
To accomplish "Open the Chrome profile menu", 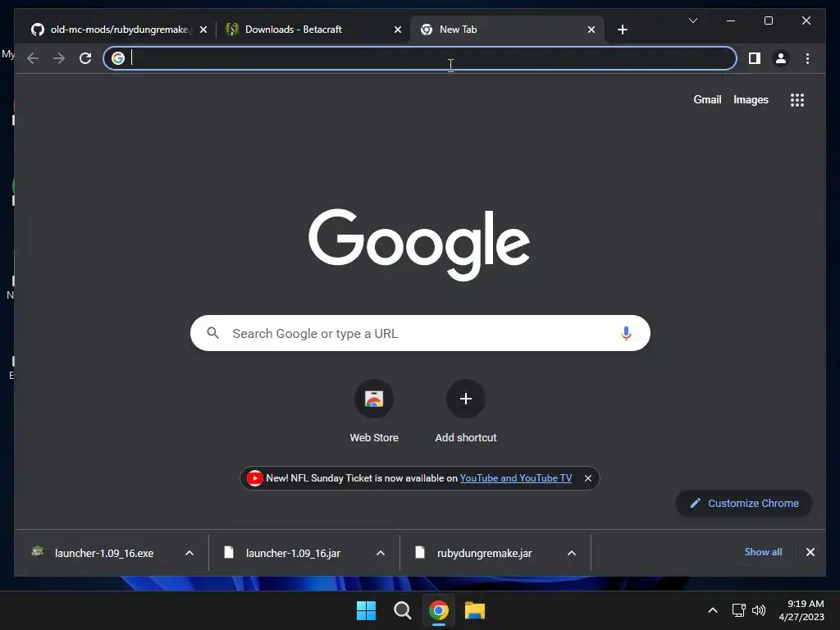I will tap(781, 58).
